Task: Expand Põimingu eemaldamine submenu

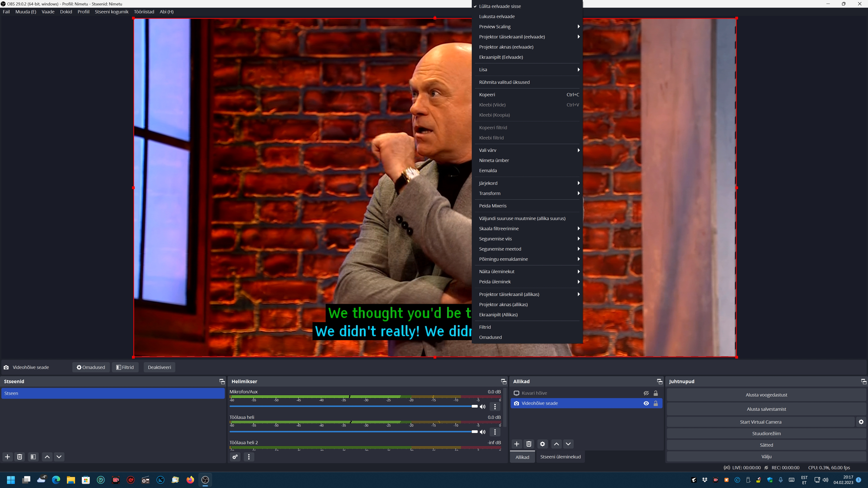Action: tap(527, 259)
